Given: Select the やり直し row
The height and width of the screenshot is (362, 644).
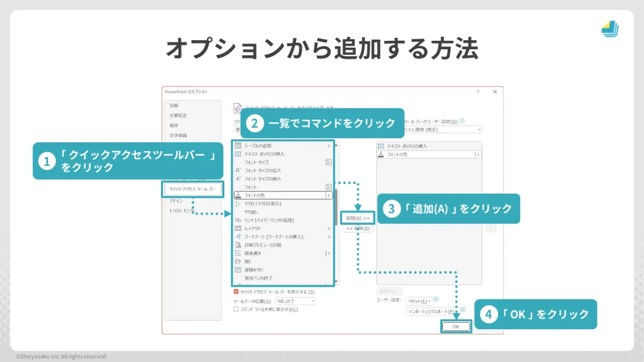Looking at the screenshot, I should click(283, 212).
